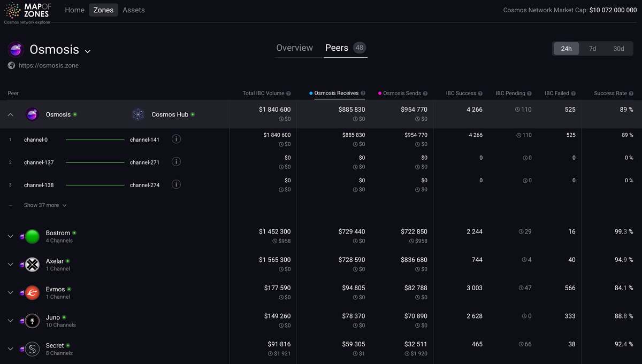The height and width of the screenshot is (364, 642).
Task: Sort by IBC Pending column
Action: tap(510, 94)
